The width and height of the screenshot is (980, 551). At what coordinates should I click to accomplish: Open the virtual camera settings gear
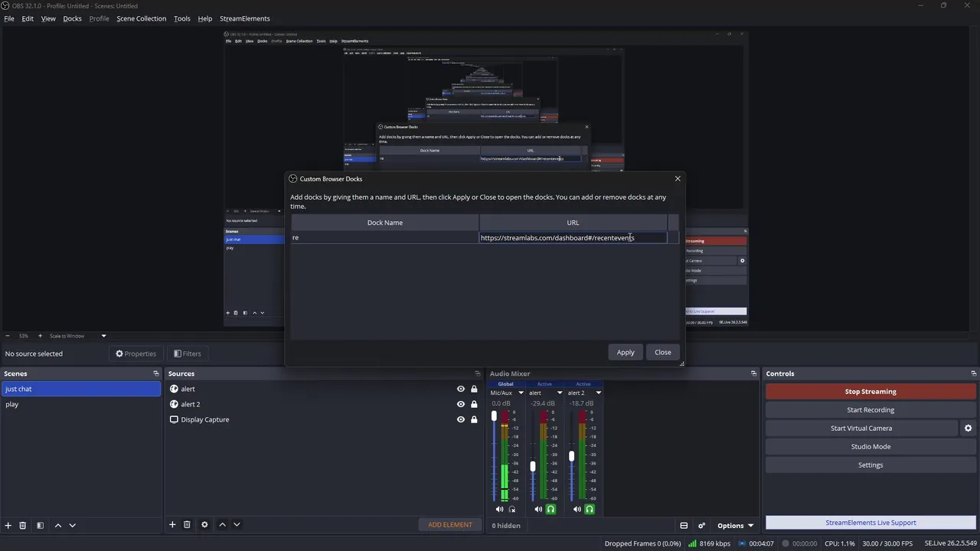click(968, 429)
